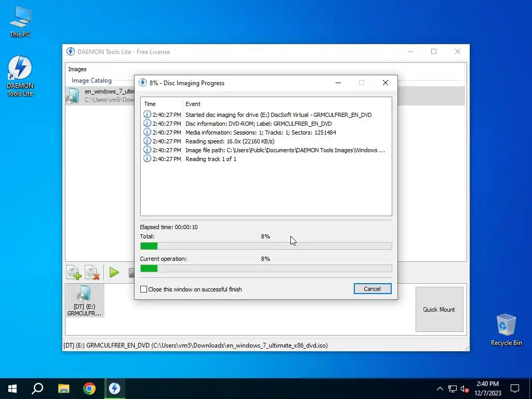This screenshot has height=399, width=532.
Task: Click the Images label in main window
Action: tap(77, 69)
